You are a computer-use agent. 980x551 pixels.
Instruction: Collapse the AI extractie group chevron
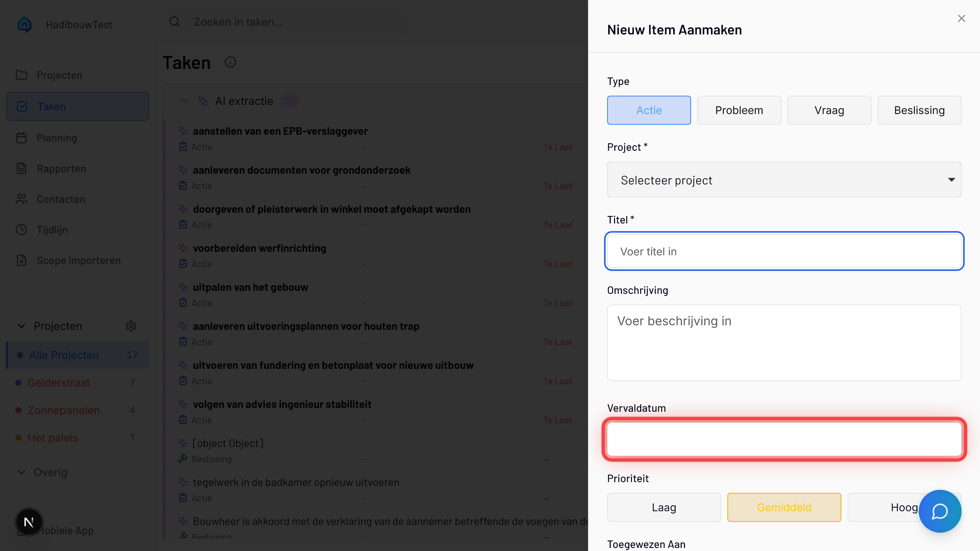click(185, 101)
